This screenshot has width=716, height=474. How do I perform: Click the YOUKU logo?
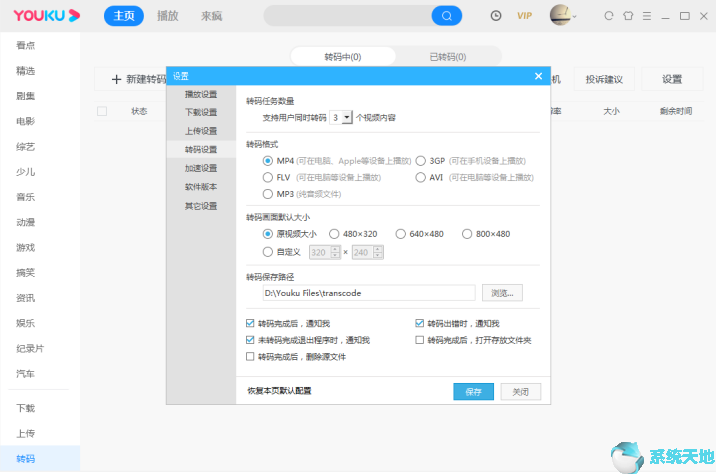47,16
